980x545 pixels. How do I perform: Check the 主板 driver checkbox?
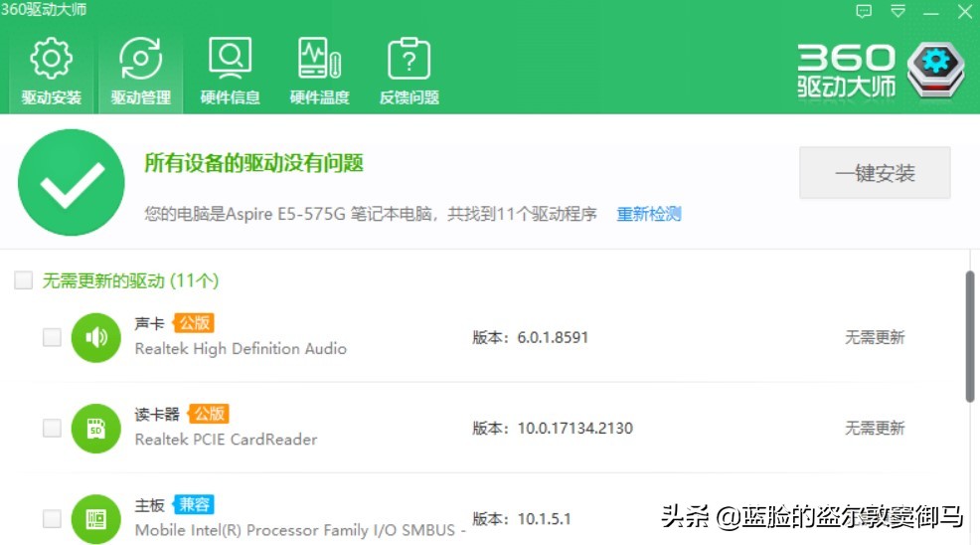(52, 519)
